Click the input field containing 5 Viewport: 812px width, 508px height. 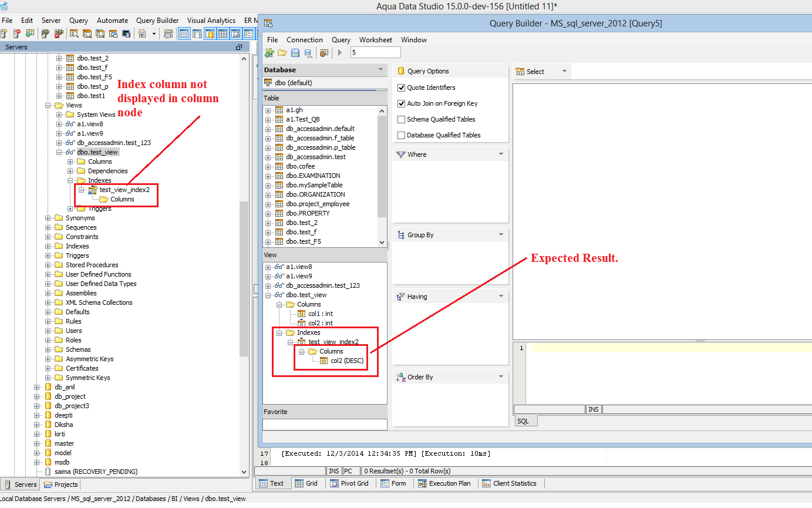[x=376, y=53]
